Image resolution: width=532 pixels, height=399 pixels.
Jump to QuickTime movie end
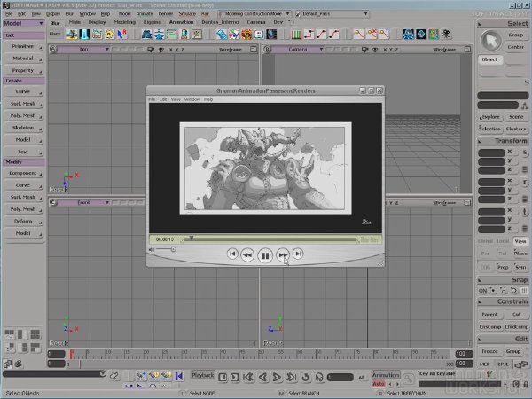click(298, 254)
